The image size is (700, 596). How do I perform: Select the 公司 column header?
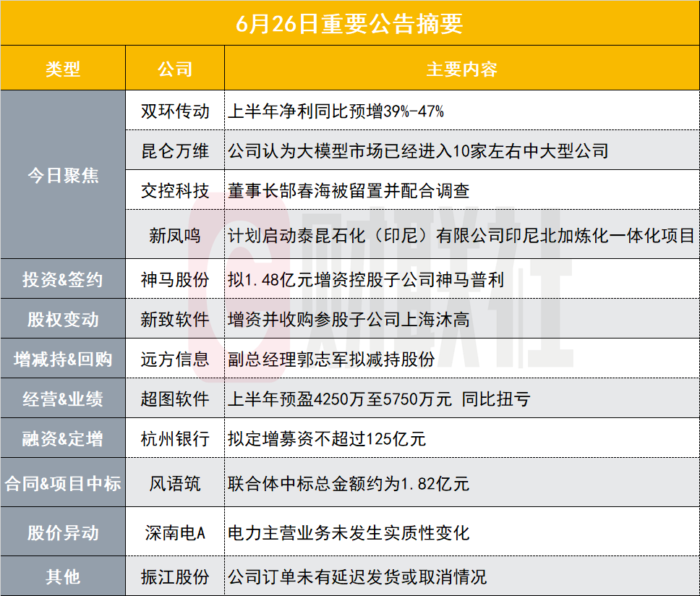[175, 69]
